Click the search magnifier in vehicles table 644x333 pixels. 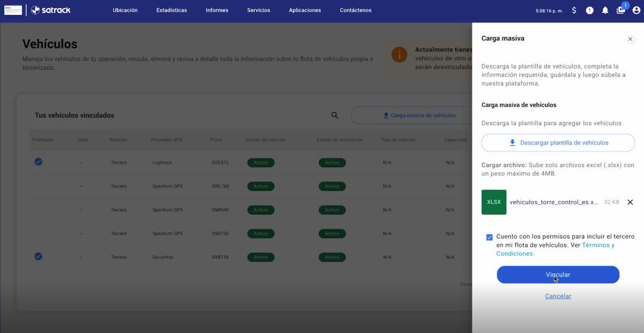(335, 115)
